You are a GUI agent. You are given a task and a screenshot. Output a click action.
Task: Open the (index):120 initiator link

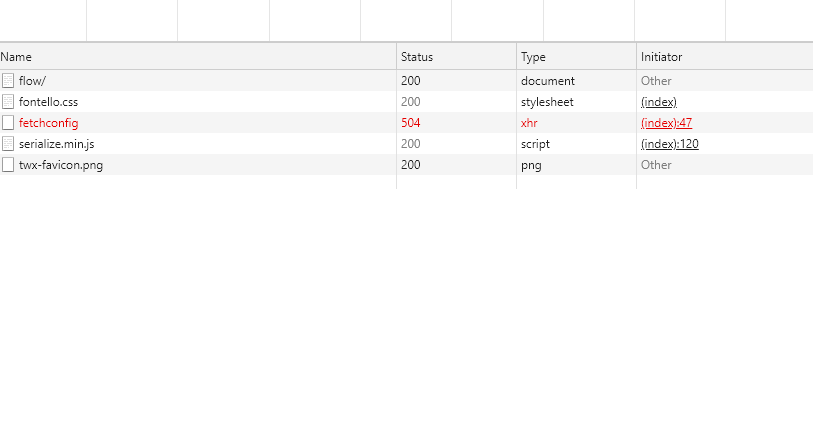click(669, 144)
